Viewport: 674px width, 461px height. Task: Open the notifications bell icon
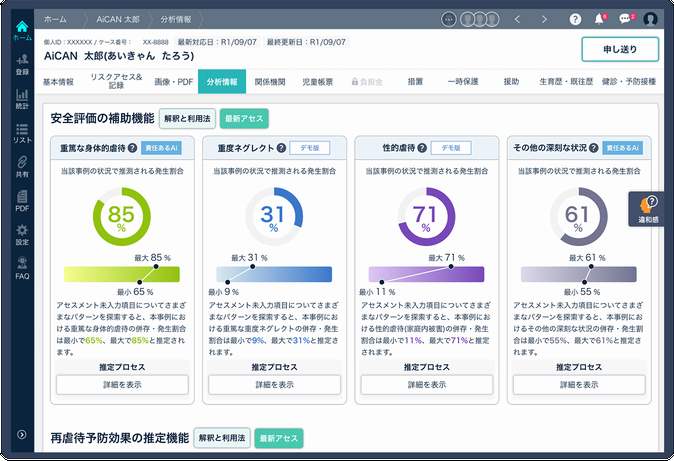[x=600, y=18]
